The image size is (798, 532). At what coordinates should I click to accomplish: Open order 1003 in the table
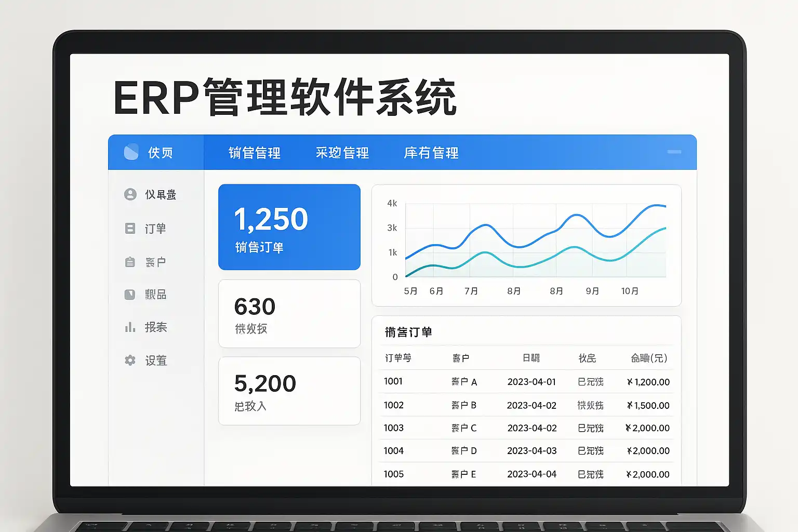pos(394,428)
